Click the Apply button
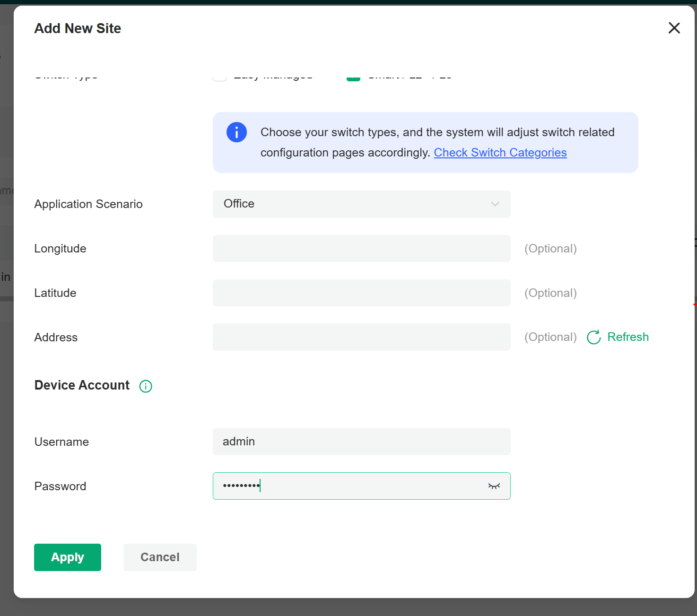 point(68,557)
